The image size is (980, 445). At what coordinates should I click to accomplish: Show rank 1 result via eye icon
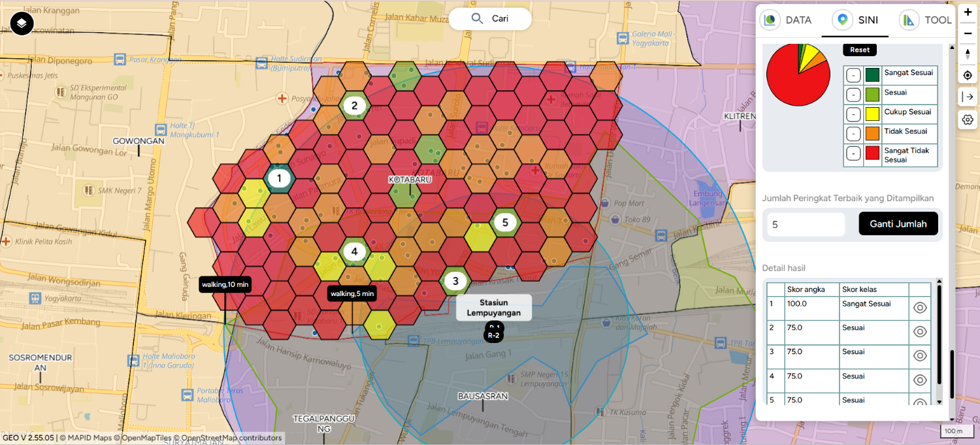pos(920,308)
